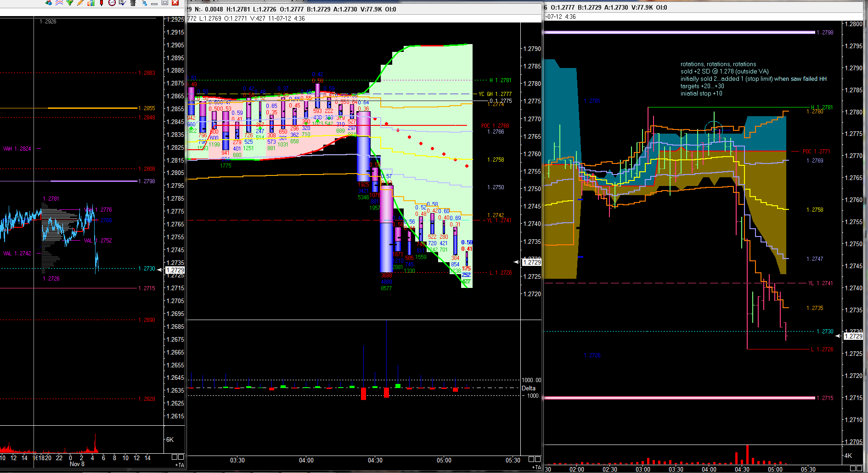Viewport: 868px width, 473px height.
Task: Click the 'initially sold 2...added 1' annotation line
Action: [754, 79]
